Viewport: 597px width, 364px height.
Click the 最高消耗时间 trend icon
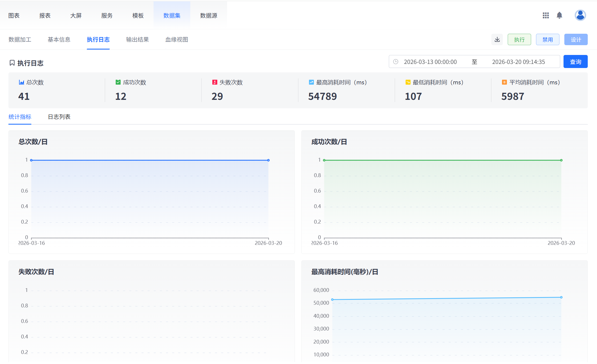click(x=311, y=82)
